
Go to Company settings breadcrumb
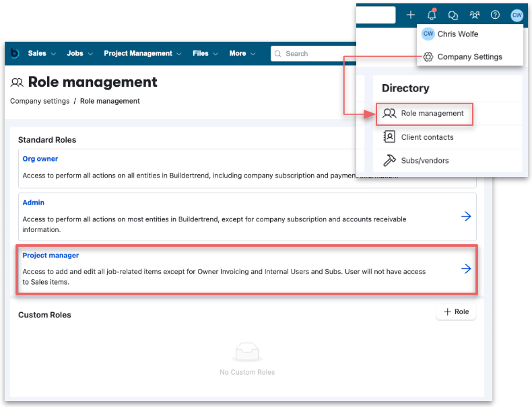(40, 101)
